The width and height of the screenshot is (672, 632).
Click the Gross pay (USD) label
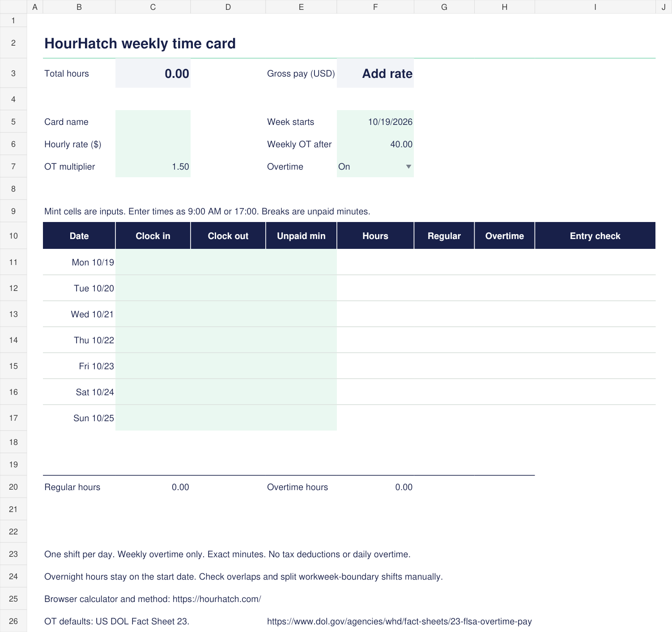(x=301, y=73)
